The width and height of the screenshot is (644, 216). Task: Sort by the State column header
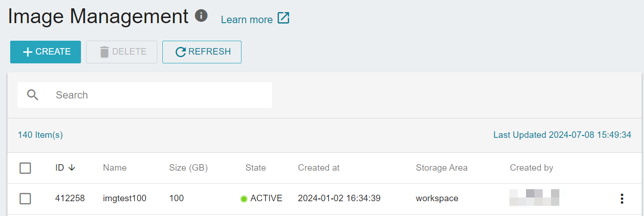[255, 168]
